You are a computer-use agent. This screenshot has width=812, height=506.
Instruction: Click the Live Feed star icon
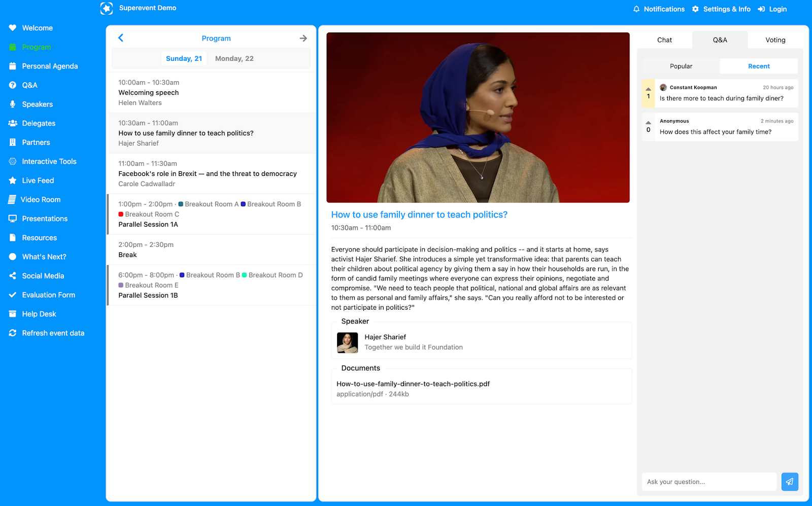pos(13,180)
